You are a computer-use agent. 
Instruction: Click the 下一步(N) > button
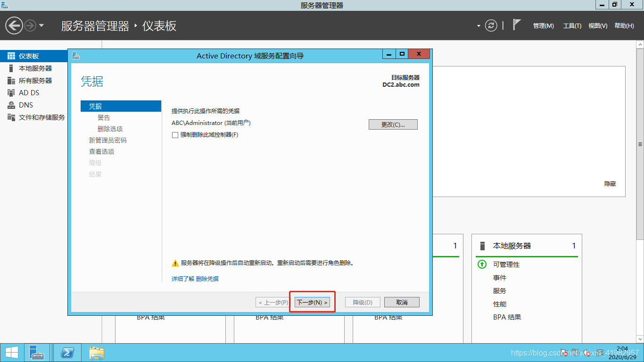(x=312, y=302)
